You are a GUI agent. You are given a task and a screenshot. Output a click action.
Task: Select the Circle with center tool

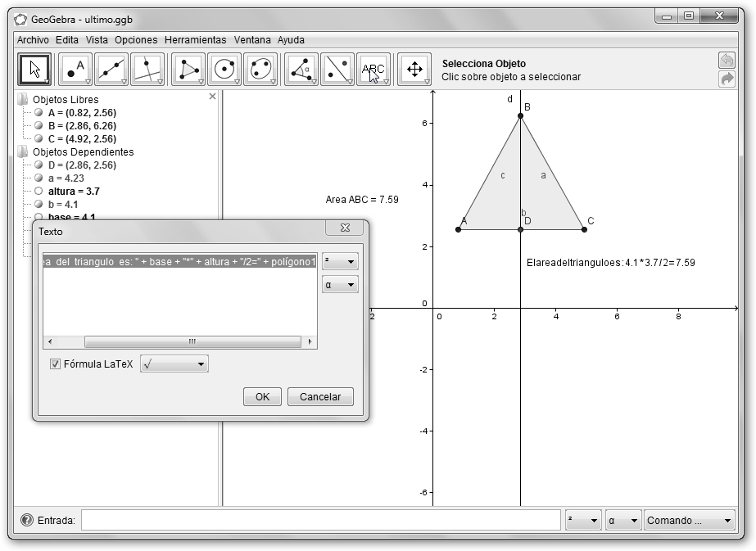point(224,70)
